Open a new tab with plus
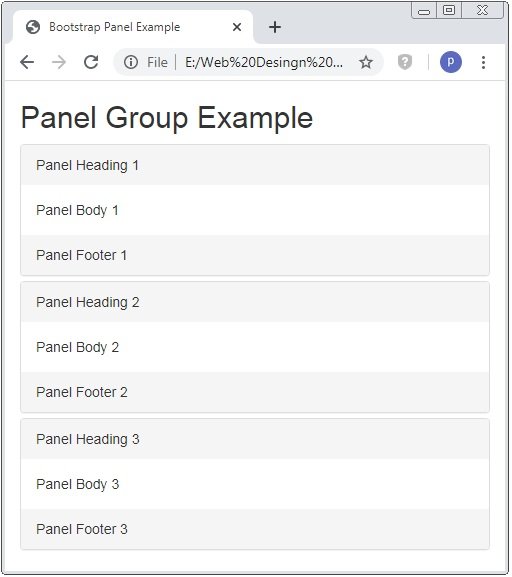 (x=275, y=27)
